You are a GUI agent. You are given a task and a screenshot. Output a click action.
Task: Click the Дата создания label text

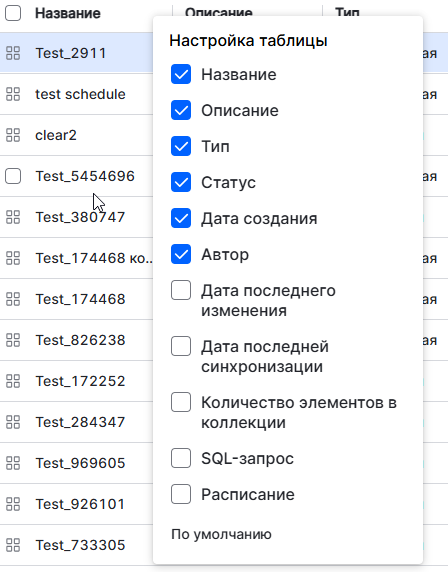tap(259, 219)
